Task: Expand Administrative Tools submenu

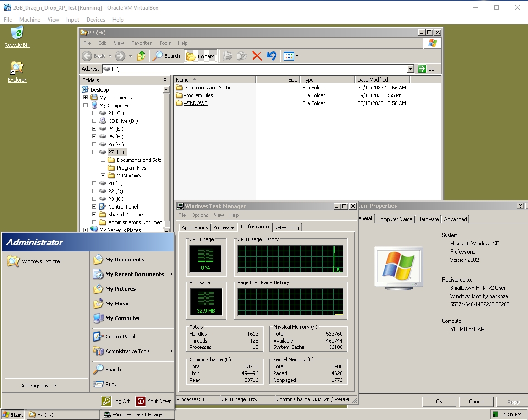Action: [133, 351]
